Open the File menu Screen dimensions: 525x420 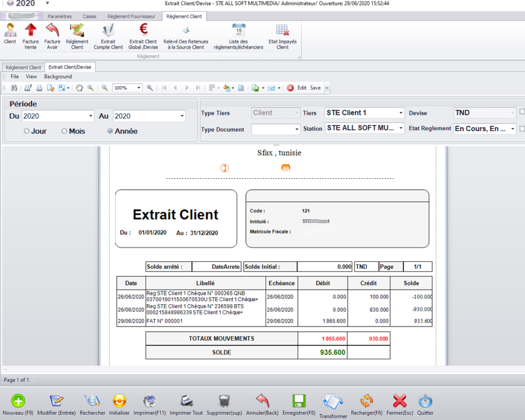coord(15,77)
